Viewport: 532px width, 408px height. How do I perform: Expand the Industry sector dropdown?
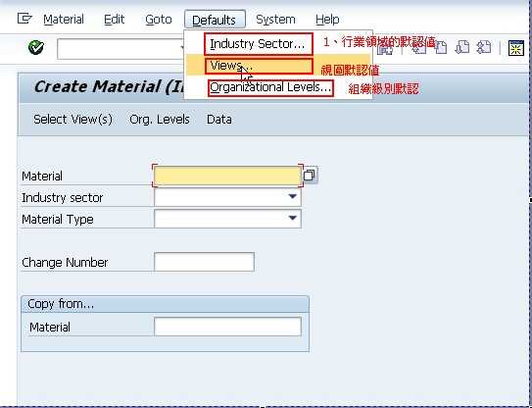292,196
